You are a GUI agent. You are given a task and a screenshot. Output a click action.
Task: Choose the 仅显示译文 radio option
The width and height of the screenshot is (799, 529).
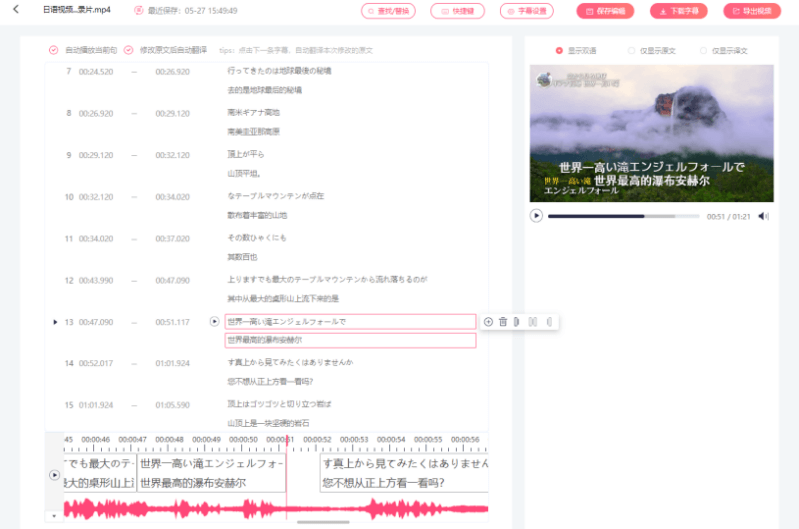[703, 50]
